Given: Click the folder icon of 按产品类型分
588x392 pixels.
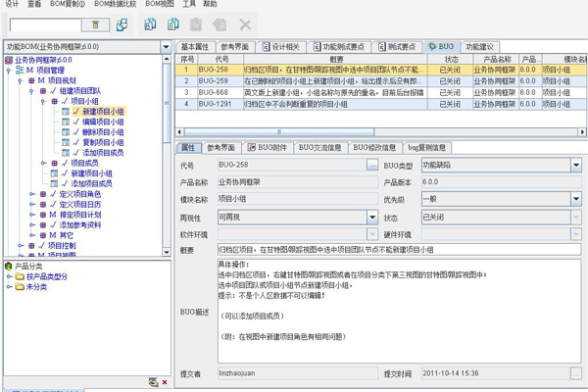Looking at the screenshot, I should coord(20,276).
